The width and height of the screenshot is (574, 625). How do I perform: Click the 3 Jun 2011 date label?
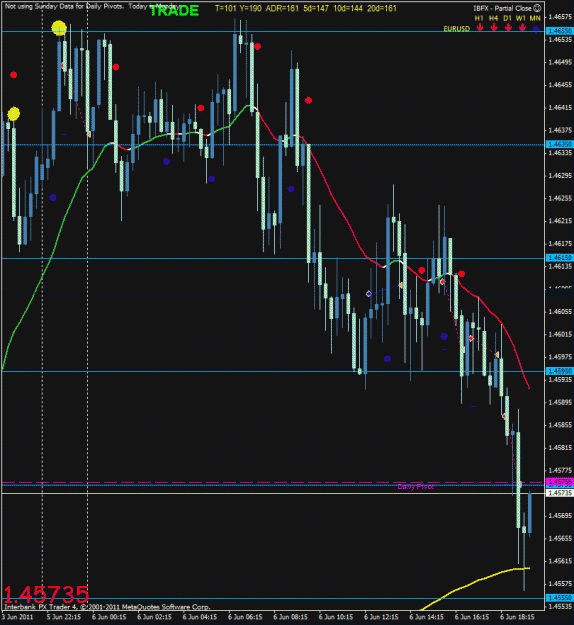(17, 617)
